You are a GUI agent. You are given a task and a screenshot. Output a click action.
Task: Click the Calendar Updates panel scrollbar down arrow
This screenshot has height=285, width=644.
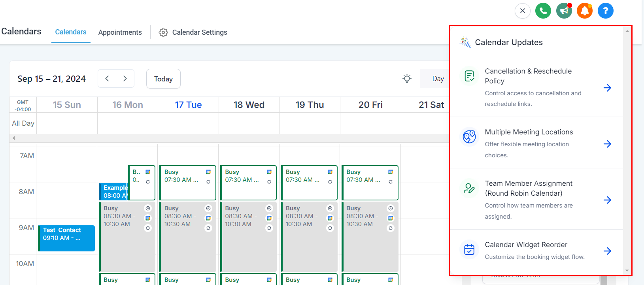[x=627, y=271]
